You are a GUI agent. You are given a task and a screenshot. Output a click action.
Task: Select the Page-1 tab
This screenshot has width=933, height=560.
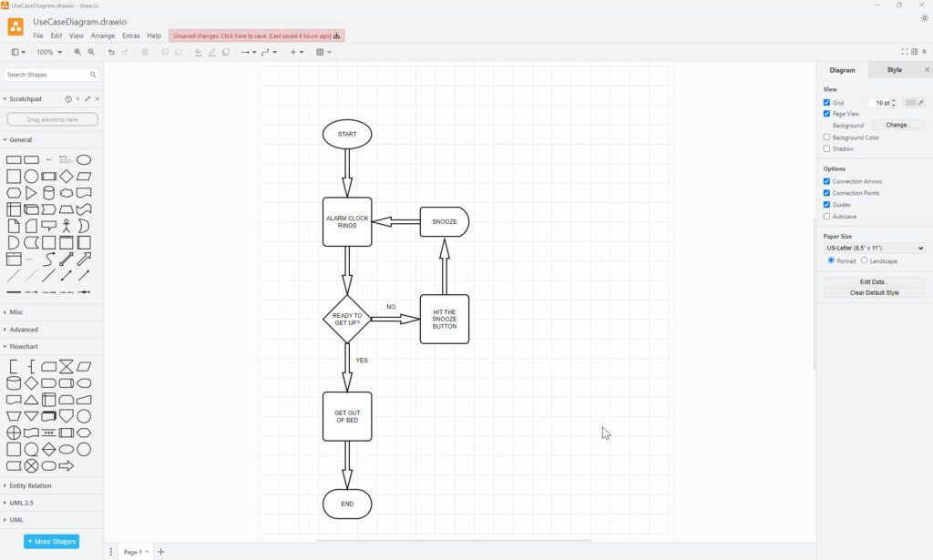(136, 553)
